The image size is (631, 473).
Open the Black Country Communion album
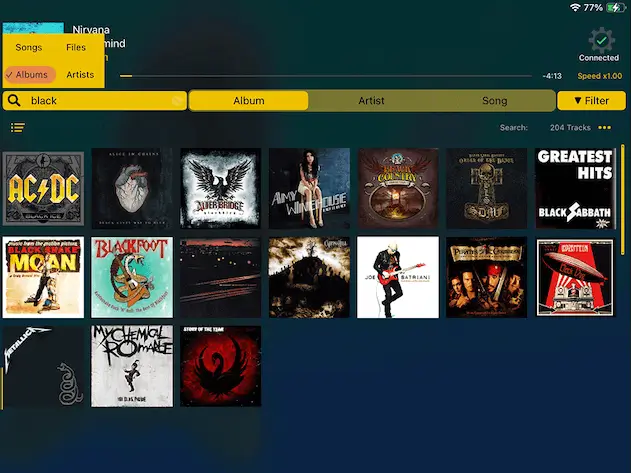[398, 188]
